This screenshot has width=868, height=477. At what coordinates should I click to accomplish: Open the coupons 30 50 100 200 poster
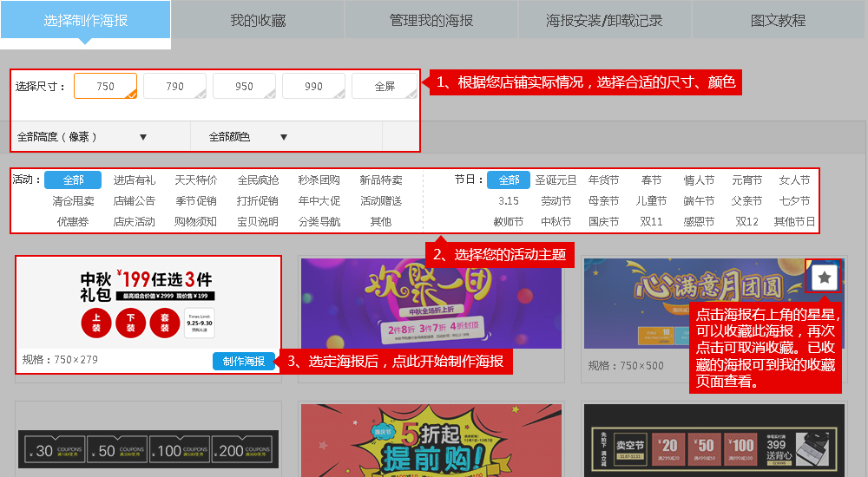pos(148,449)
